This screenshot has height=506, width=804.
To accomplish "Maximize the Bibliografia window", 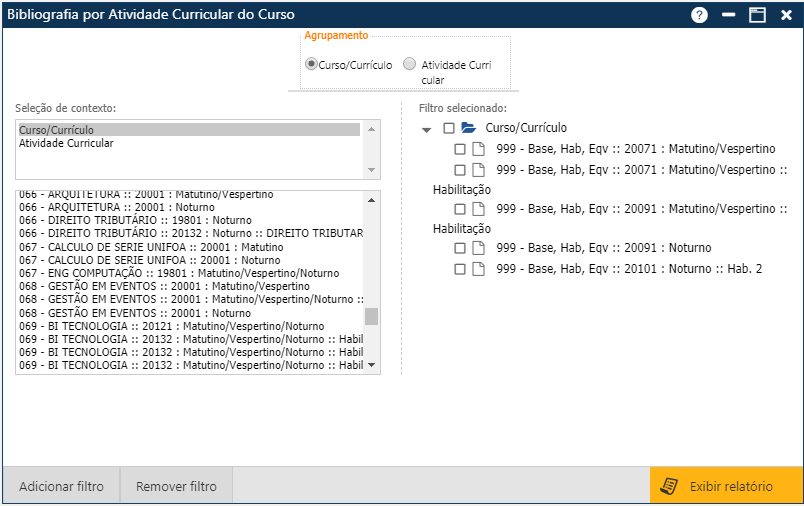I will tap(757, 15).
